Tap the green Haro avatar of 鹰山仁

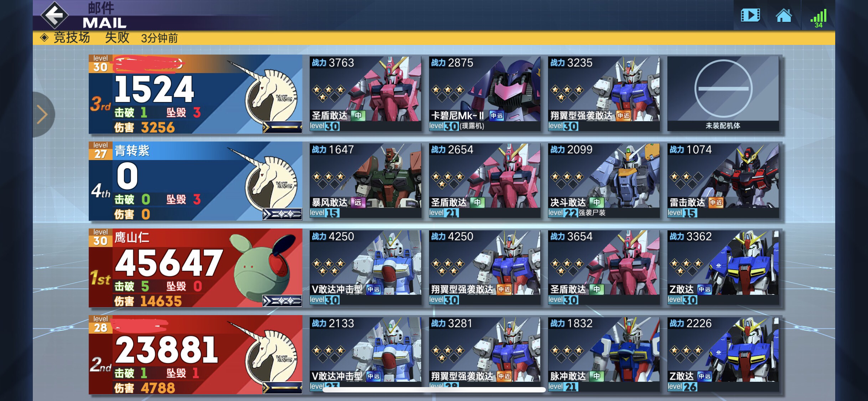point(259,267)
